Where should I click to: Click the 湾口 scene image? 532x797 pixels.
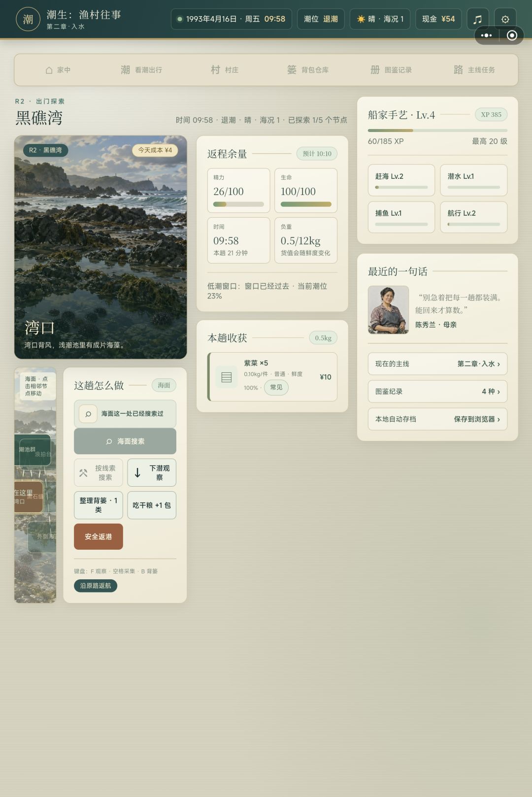pos(100,247)
